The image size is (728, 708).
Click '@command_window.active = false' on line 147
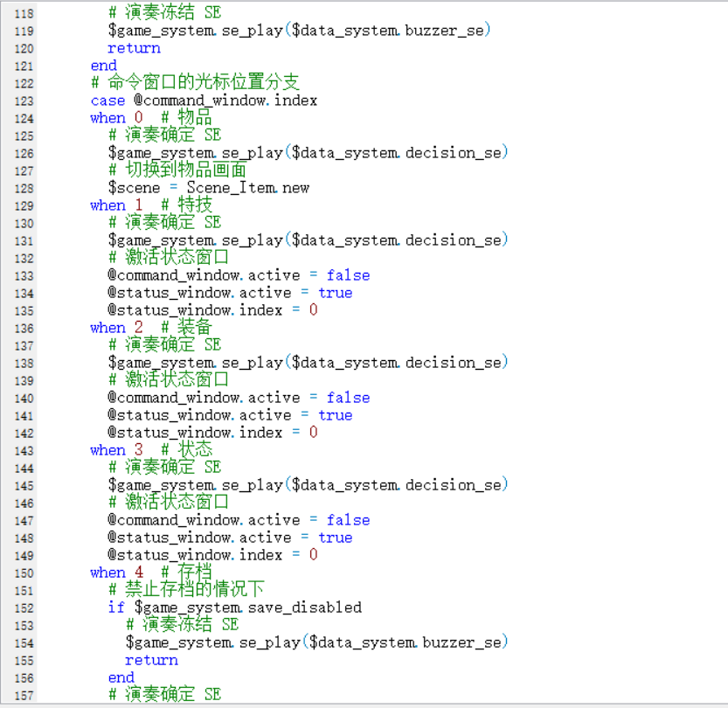coord(239,520)
